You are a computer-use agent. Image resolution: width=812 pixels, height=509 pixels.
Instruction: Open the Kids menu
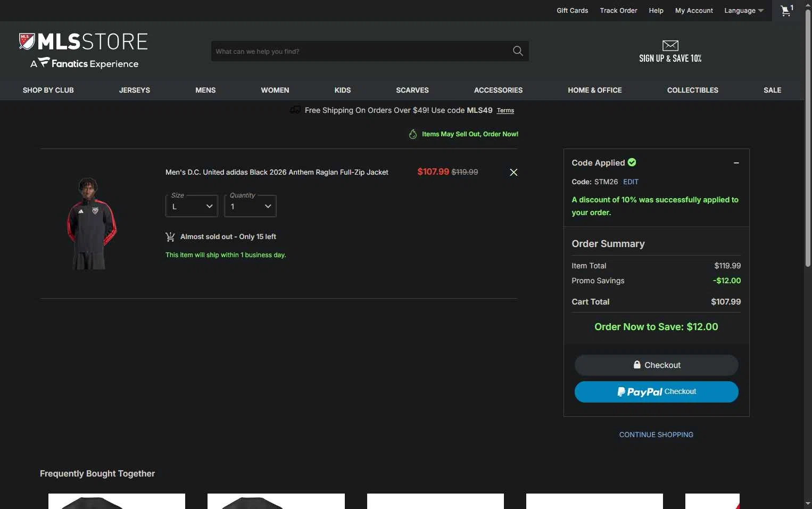[x=343, y=90]
